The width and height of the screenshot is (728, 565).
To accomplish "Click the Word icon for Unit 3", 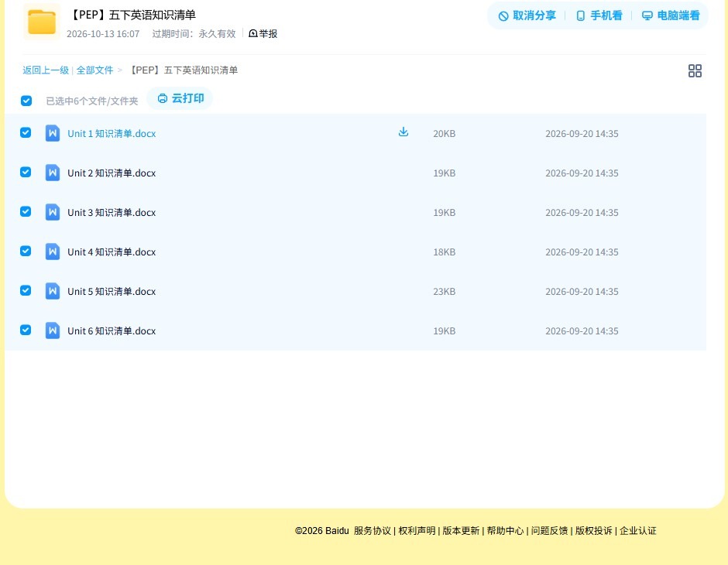I will [53, 212].
